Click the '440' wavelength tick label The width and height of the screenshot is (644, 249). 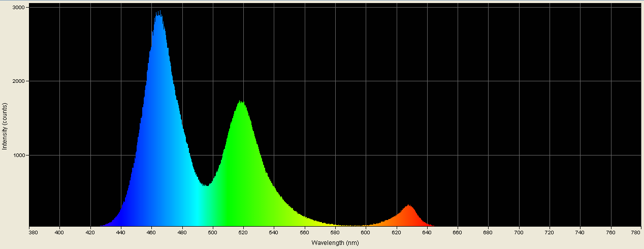click(x=121, y=233)
